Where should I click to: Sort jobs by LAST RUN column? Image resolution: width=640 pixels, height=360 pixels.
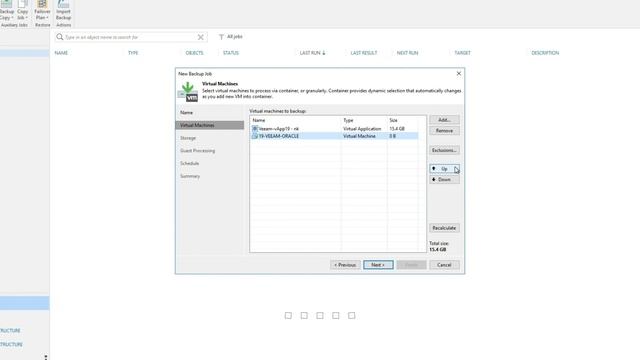[312, 53]
